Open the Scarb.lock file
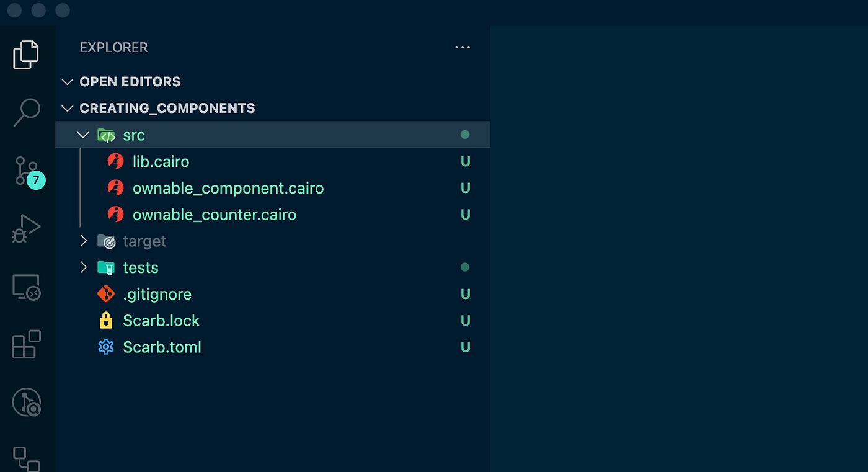The image size is (868, 472). 161,321
